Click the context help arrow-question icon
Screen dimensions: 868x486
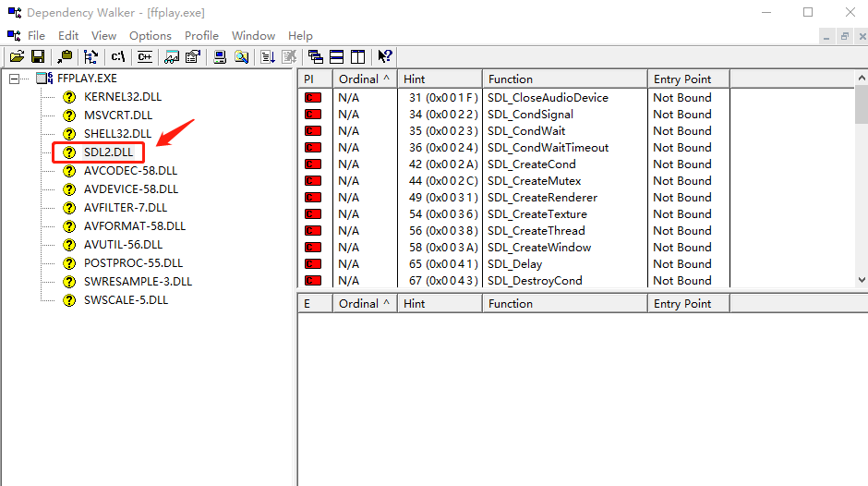[385, 56]
